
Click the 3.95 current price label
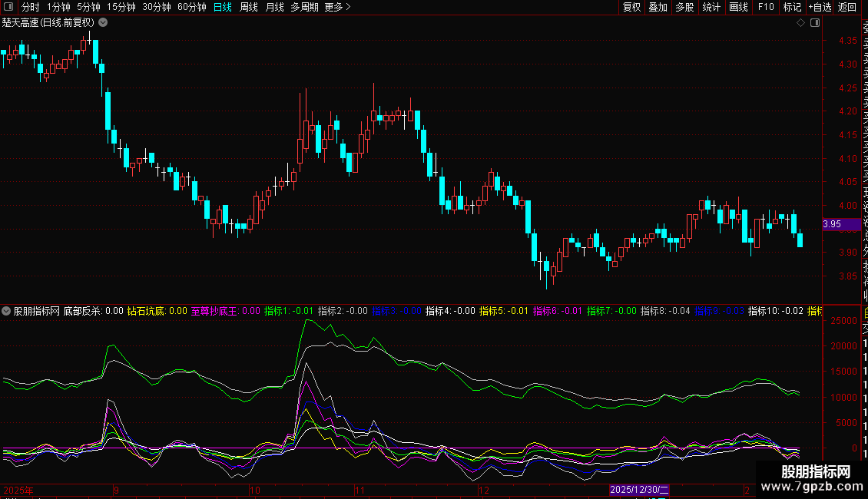[832, 224]
